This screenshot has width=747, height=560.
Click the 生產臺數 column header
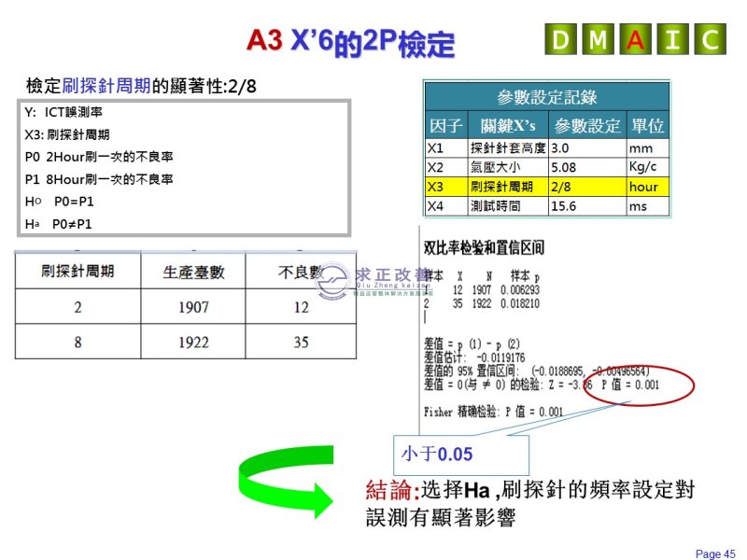[x=193, y=272]
